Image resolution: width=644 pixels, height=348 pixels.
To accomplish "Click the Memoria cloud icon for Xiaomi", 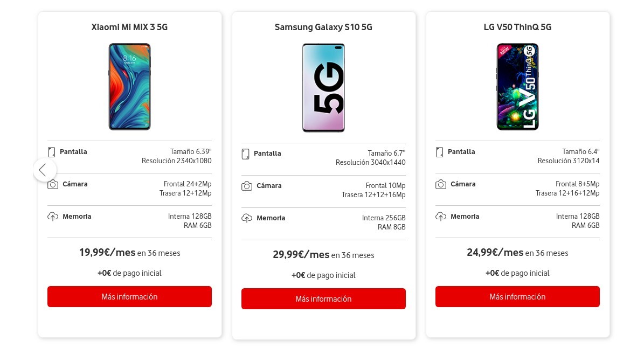I will point(53,217).
